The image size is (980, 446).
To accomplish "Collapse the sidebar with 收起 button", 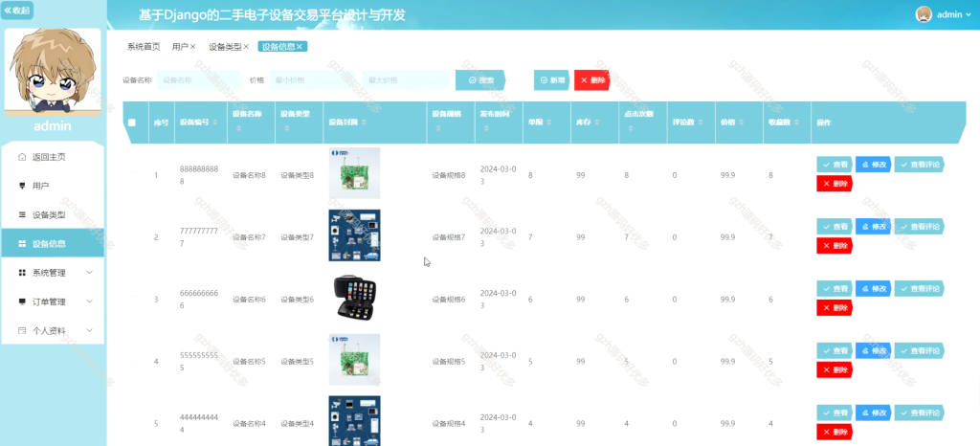I will [17, 10].
